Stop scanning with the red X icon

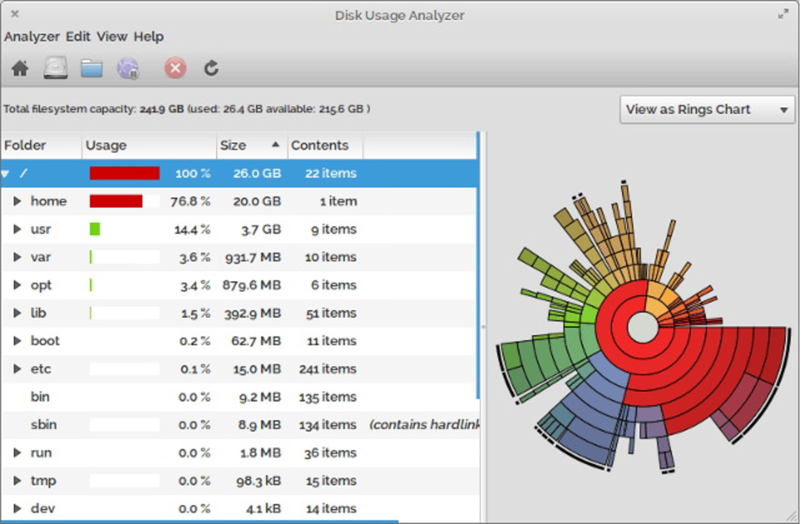pos(175,68)
